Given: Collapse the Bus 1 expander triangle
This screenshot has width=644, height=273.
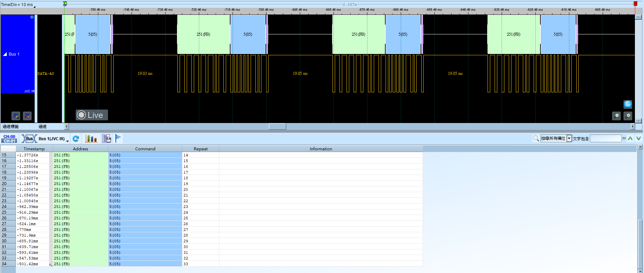Looking at the screenshot, I should [x=5, y=54].
